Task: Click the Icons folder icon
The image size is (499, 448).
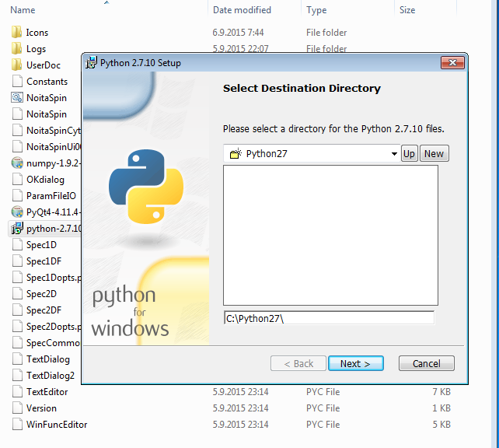Action: tap(16, 32)
